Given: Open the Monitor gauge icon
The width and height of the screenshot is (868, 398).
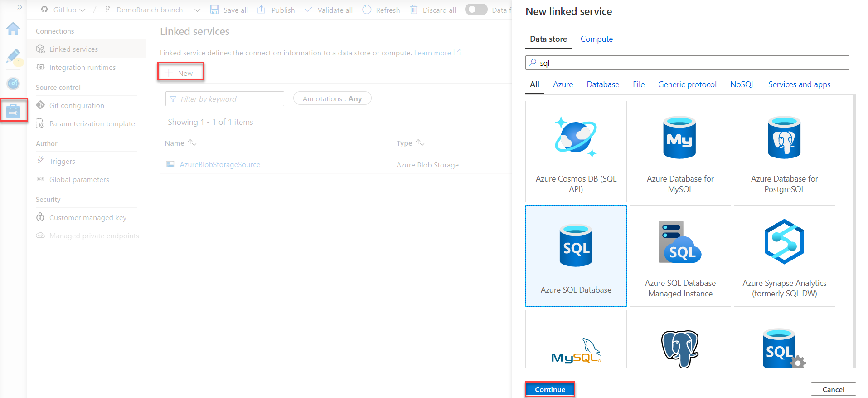Looking at the screenshot, I should (x=13, y=84).
